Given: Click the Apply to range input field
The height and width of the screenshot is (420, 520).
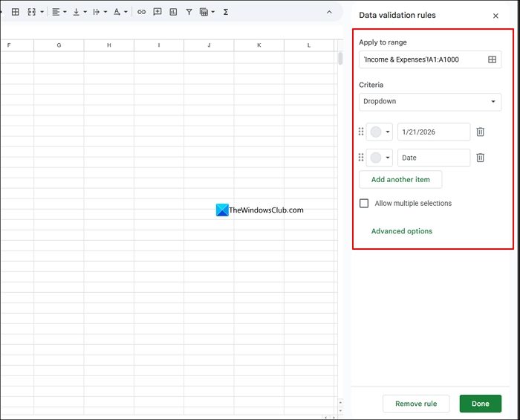Looking at the screenshot, I should pos(430,59).
